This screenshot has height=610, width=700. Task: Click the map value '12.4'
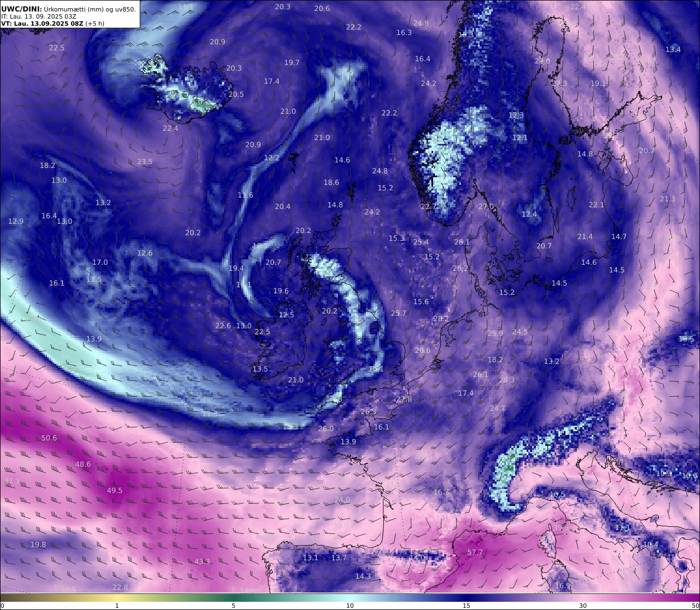tap(529, 214)
